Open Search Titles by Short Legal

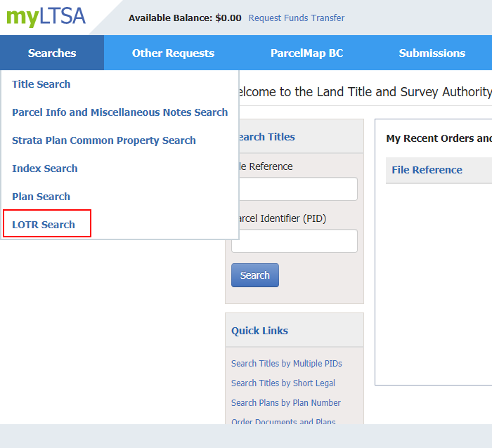283,383
